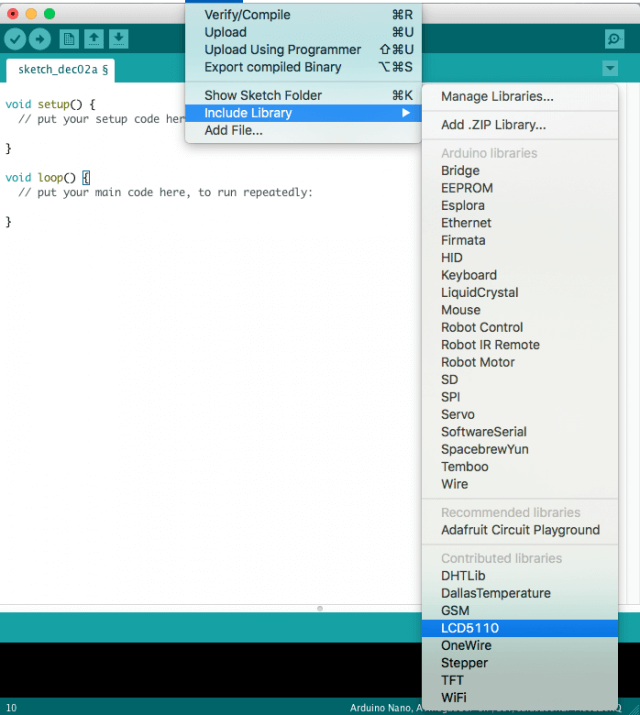Choose Verify/Compile from the Sketch menu

pos(303,15)
